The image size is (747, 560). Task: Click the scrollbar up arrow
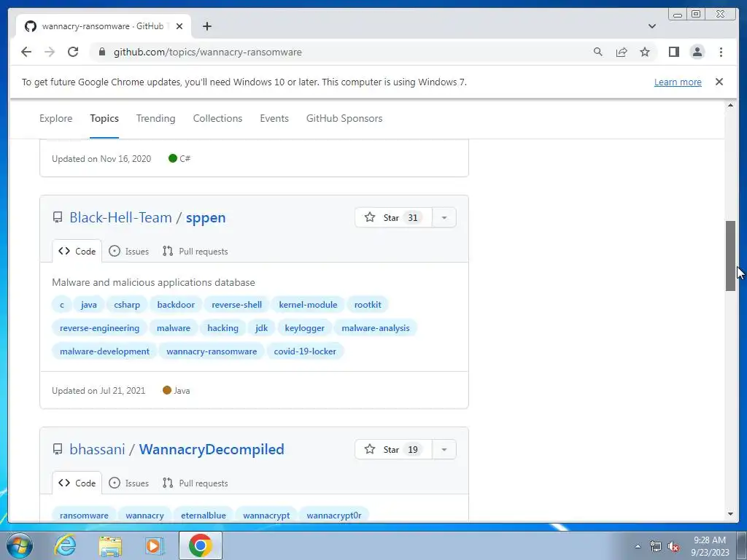(730, 105)
